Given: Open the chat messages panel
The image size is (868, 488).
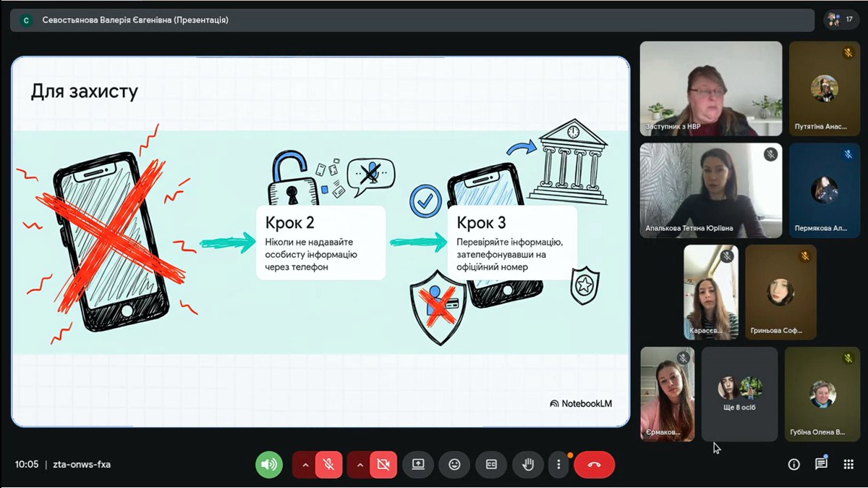Looking at the screenshot, I should 821,464.
